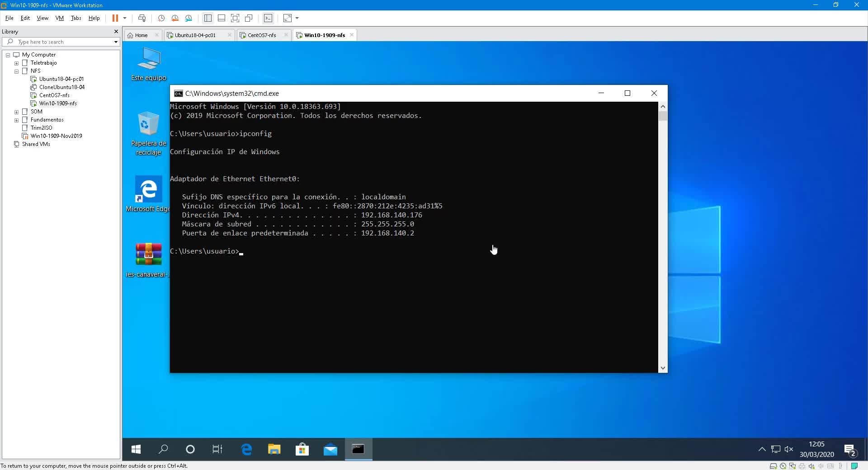Open the stretch display dropdown arrow
Image resolution: width=868 pixels, height=470 pixels.
pos(297,18)
